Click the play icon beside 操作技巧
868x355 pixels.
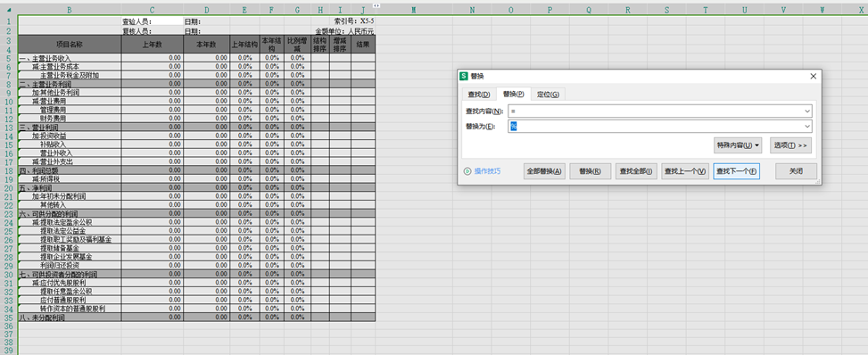(x=467, y=171)
